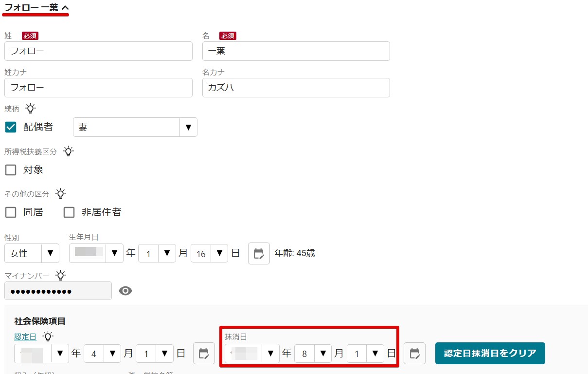Open the 性別 dropdown showing 女性
The image size is (588, 374).
point(32,253)
